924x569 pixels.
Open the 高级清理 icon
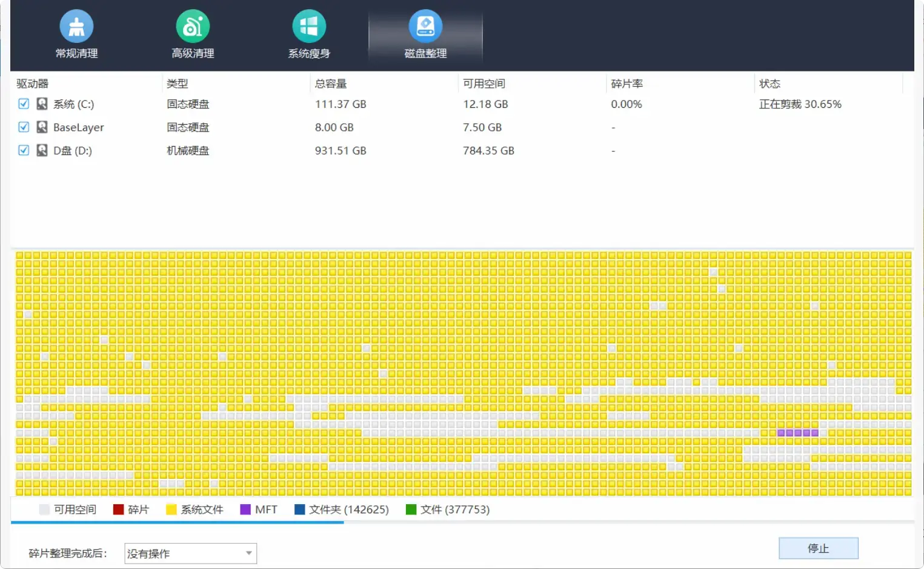193,27
